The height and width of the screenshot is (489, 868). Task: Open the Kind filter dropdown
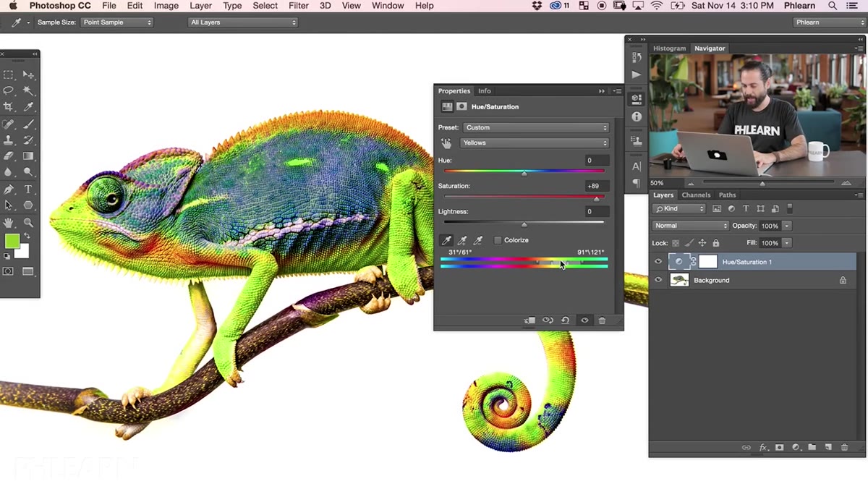tap(679, 208)
